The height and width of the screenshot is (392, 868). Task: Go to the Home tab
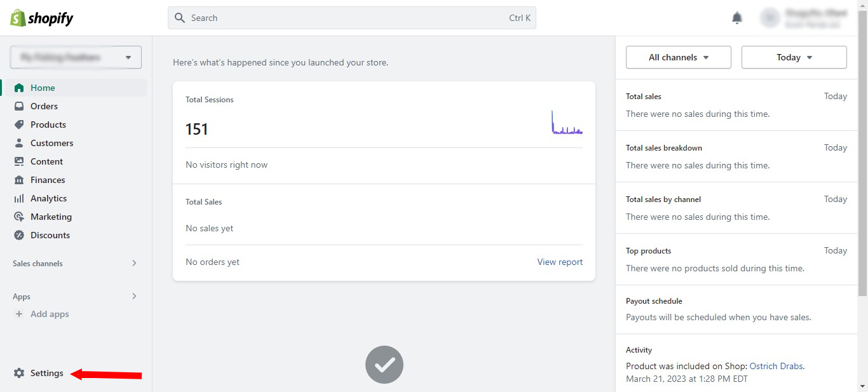coord(42,87)
